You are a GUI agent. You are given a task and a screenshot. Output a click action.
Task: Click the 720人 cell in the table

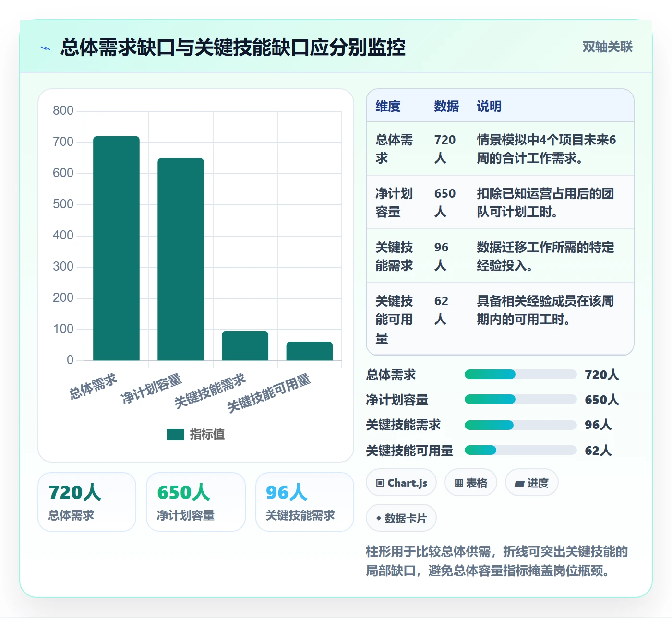click(445, 149)
